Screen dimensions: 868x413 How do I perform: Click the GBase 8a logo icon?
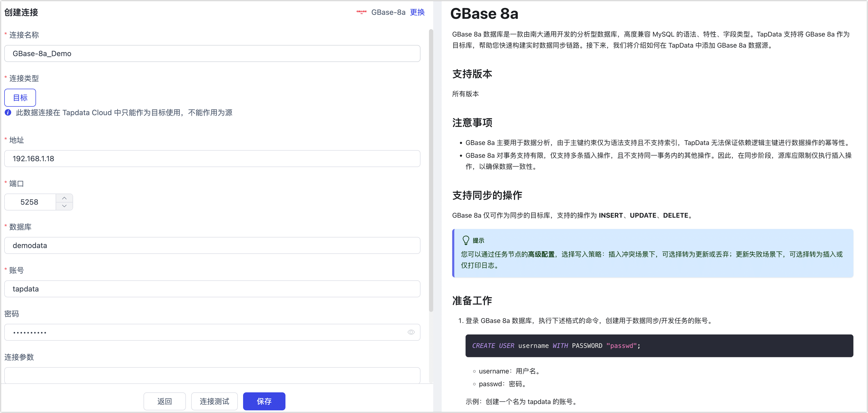(361, 12)
